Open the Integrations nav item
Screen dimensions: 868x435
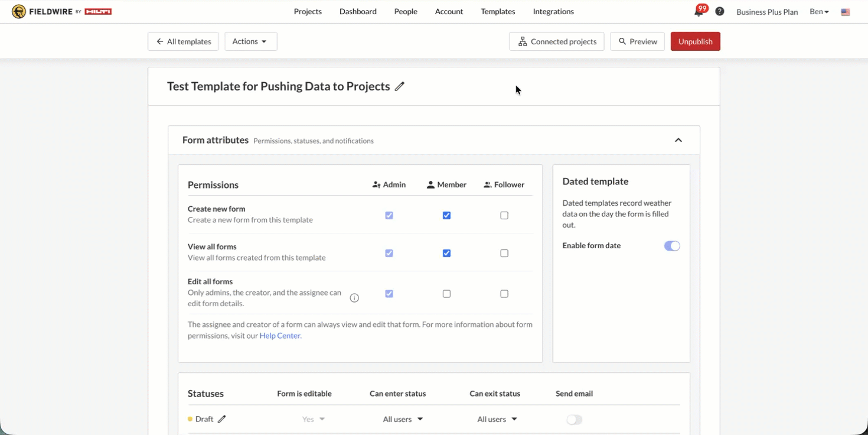553,12
